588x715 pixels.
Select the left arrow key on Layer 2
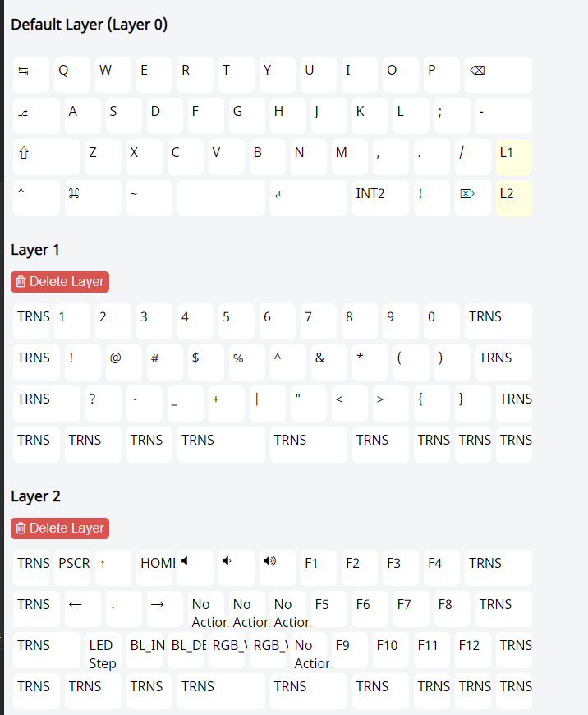click(x=82, y=609)
